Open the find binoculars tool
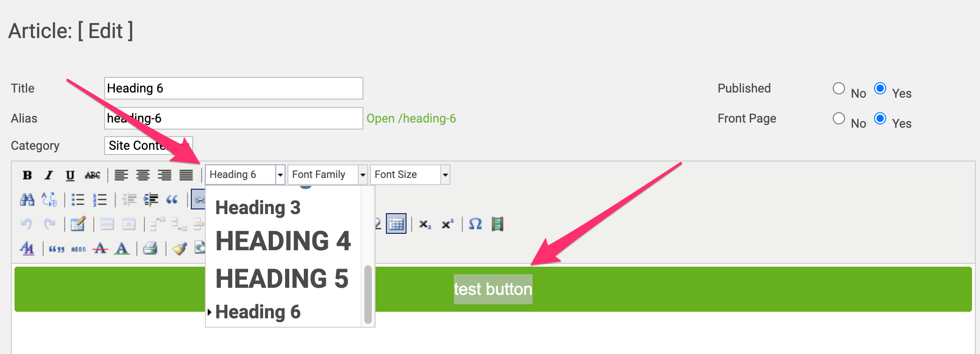 (27, 200)
